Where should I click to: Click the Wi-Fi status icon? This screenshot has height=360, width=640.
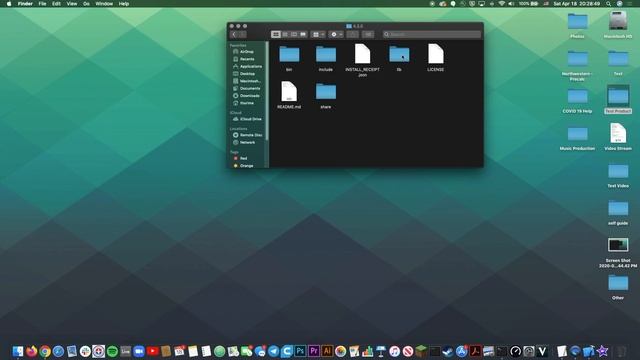pos(502,4)
